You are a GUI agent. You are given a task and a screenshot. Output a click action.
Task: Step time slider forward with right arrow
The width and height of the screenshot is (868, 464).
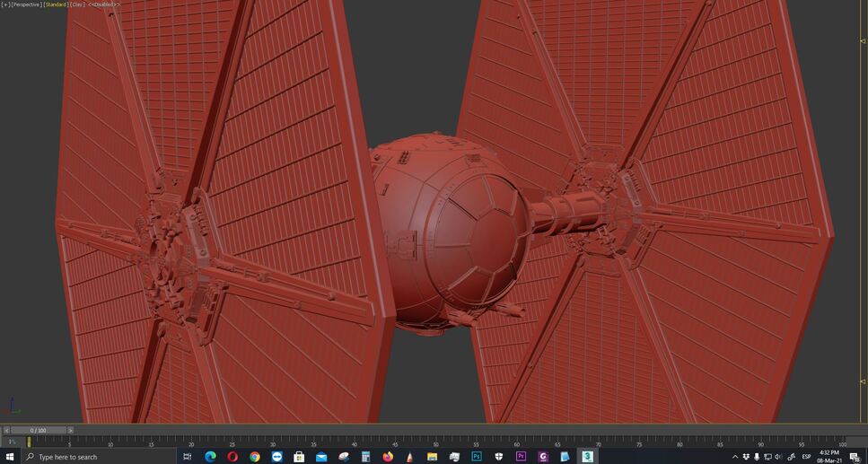coord(70,430)
